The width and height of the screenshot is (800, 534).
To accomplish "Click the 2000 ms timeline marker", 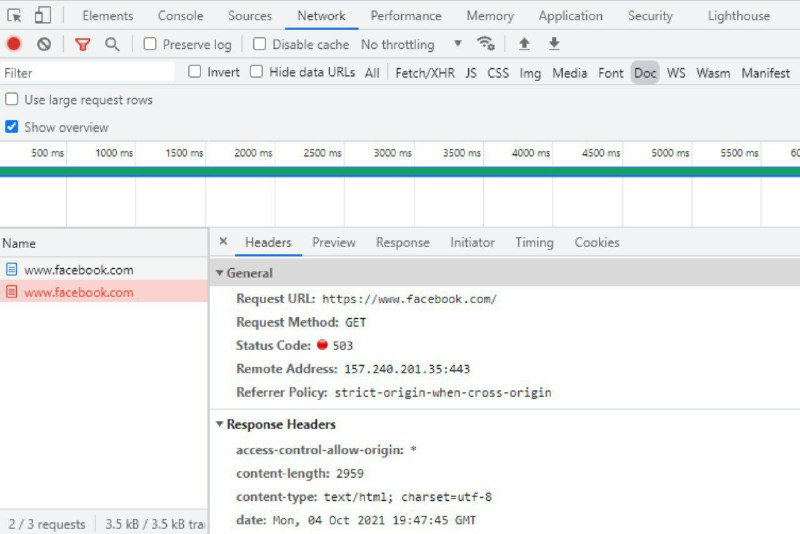I will click(253, 152).
